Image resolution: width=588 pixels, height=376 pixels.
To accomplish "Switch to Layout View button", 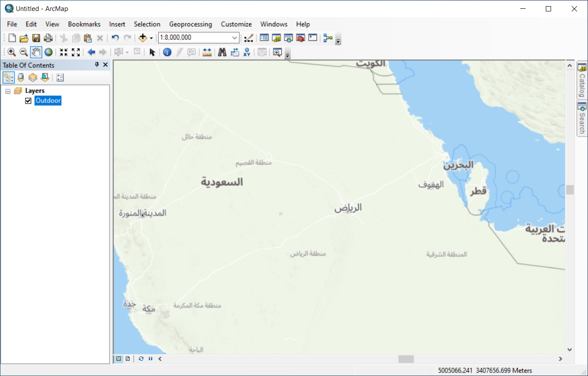I will pyautogui.click(x=128, y=359).
